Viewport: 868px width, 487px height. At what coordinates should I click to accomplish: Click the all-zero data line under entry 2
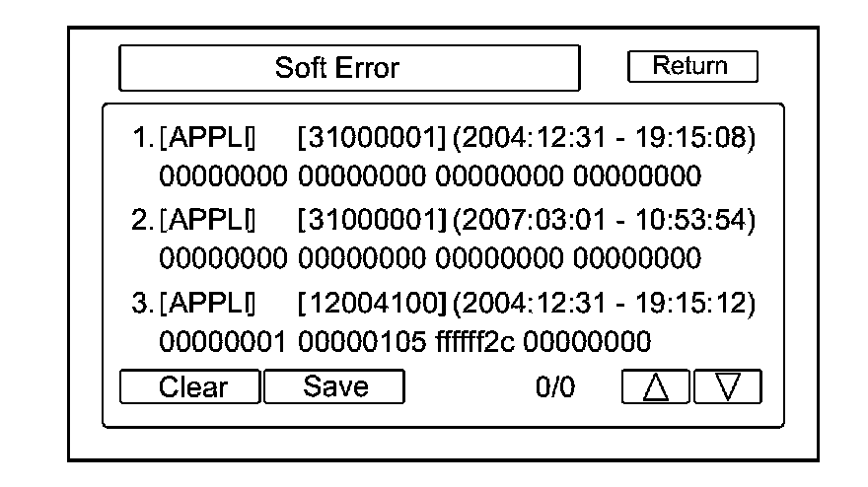pyautogui.click(x=430, y=258)
